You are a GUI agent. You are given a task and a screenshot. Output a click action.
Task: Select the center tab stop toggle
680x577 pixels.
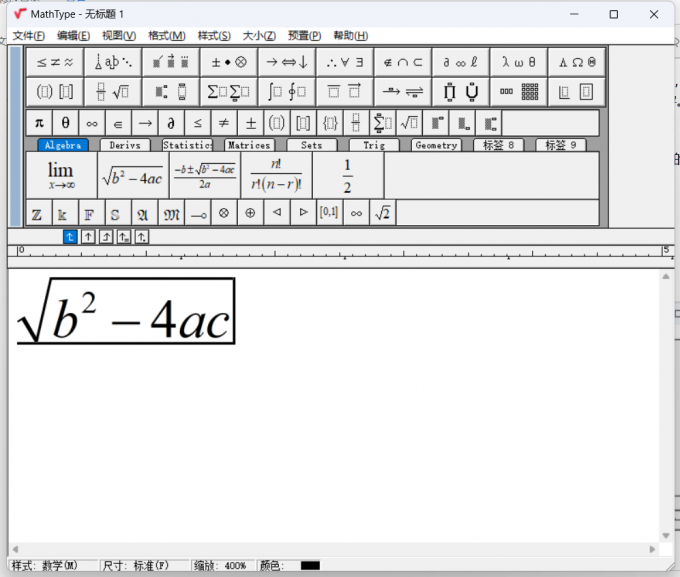tap(88, 237)
